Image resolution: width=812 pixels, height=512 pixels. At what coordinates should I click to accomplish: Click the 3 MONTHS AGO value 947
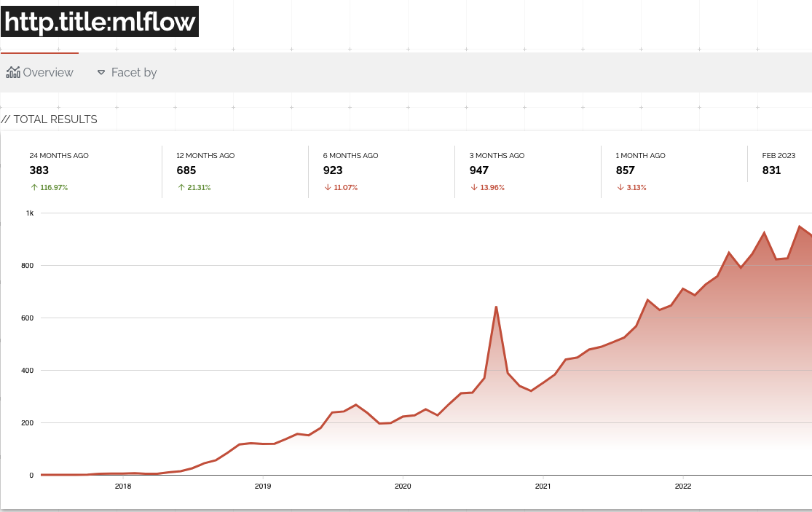tap(479, 170)
